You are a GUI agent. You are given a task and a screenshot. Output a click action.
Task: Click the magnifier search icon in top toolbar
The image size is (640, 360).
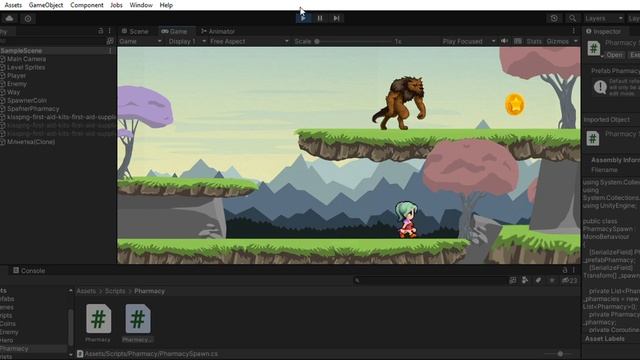572,18
